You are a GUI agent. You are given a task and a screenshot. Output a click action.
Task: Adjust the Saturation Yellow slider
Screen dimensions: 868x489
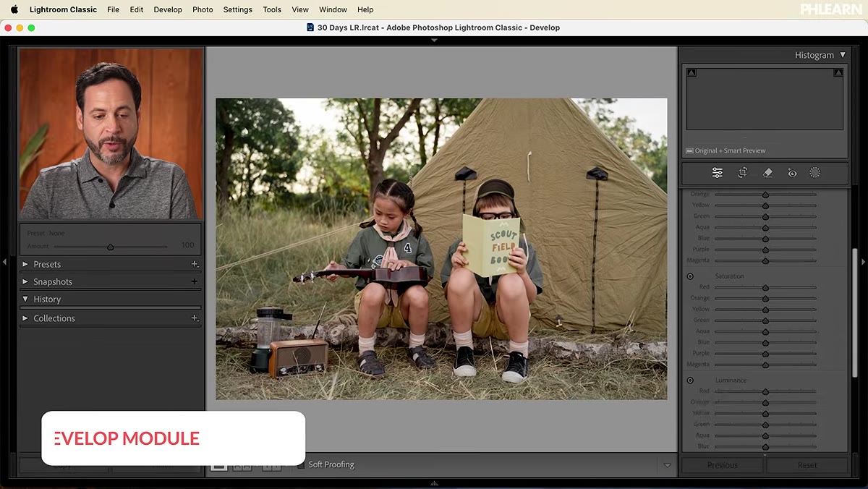point(765,310)
